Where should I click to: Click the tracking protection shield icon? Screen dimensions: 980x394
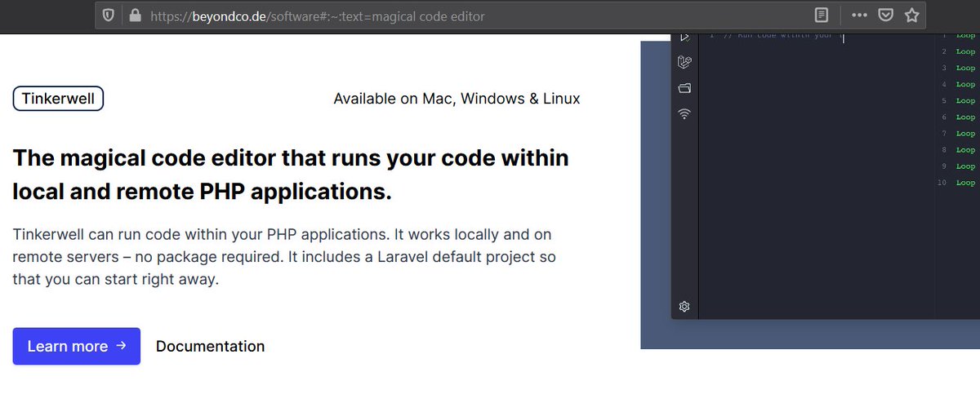point(109,15)
